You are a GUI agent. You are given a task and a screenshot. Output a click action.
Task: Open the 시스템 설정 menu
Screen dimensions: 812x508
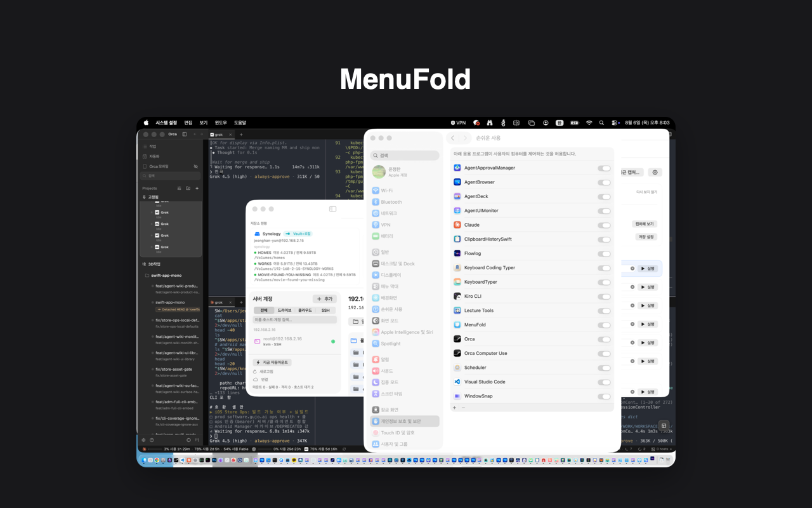[166, 123]
